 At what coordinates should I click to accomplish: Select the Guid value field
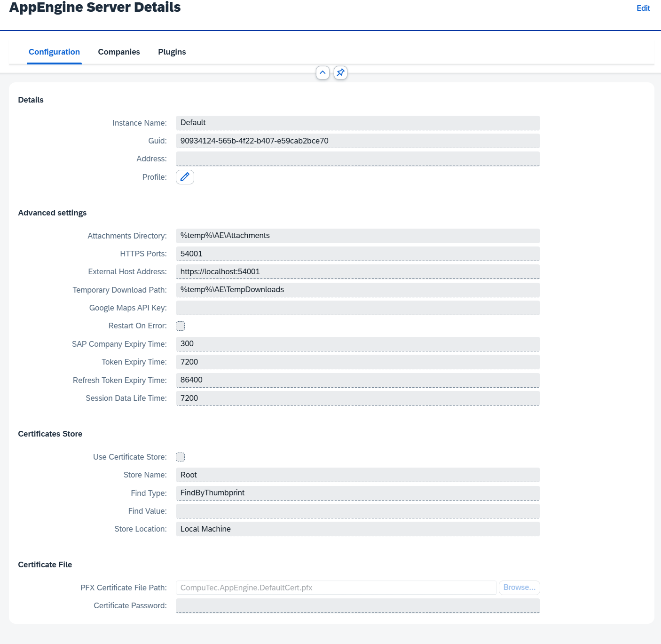click(x=357, y=141)
